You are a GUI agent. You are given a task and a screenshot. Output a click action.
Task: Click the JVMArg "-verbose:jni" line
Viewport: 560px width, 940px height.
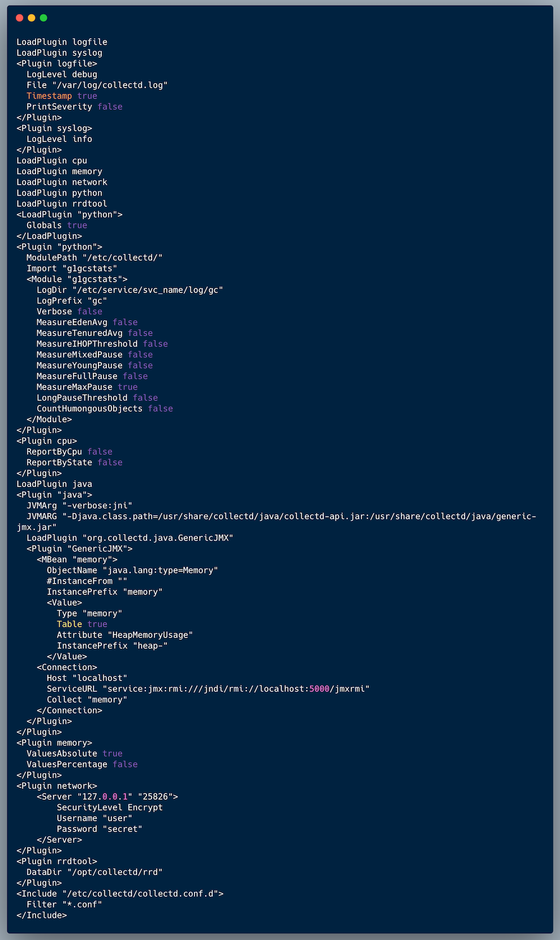pos(79,506)
